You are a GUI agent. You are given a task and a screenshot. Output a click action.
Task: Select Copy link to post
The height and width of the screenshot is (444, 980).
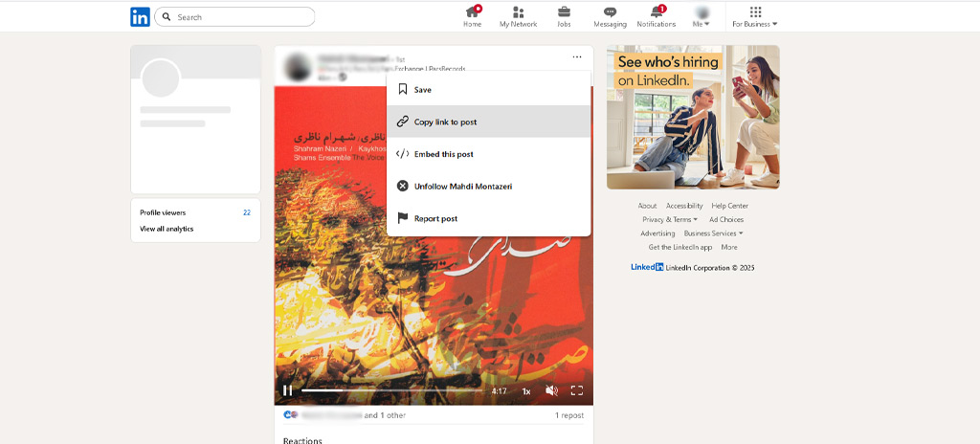click(445, 122)
